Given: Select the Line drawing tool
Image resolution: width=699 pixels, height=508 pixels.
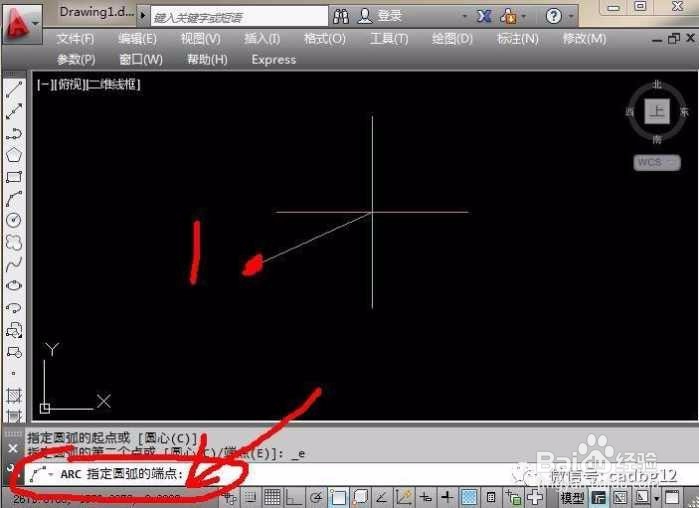Looking at the screenshot, I should [14, 90].
